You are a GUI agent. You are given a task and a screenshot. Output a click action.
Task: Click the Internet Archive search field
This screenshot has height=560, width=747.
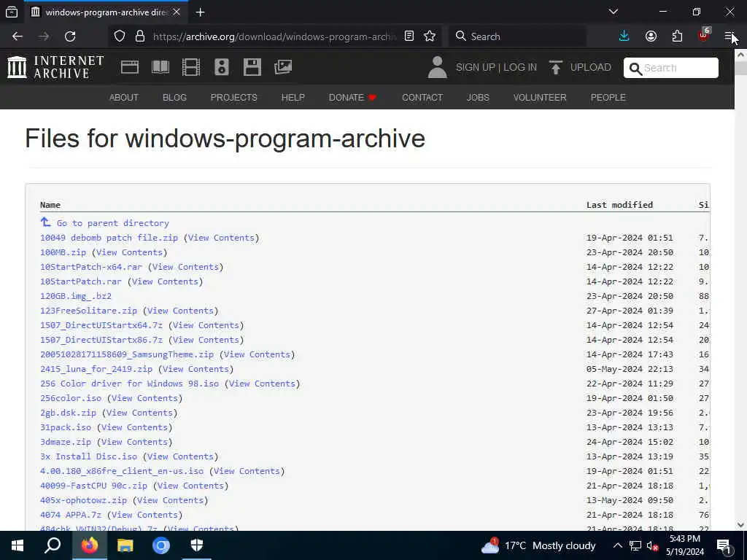click(671, 68)
